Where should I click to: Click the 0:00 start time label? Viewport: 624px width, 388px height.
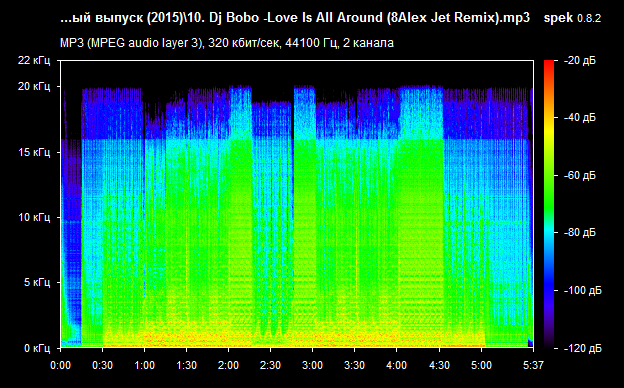click(60, 365)
